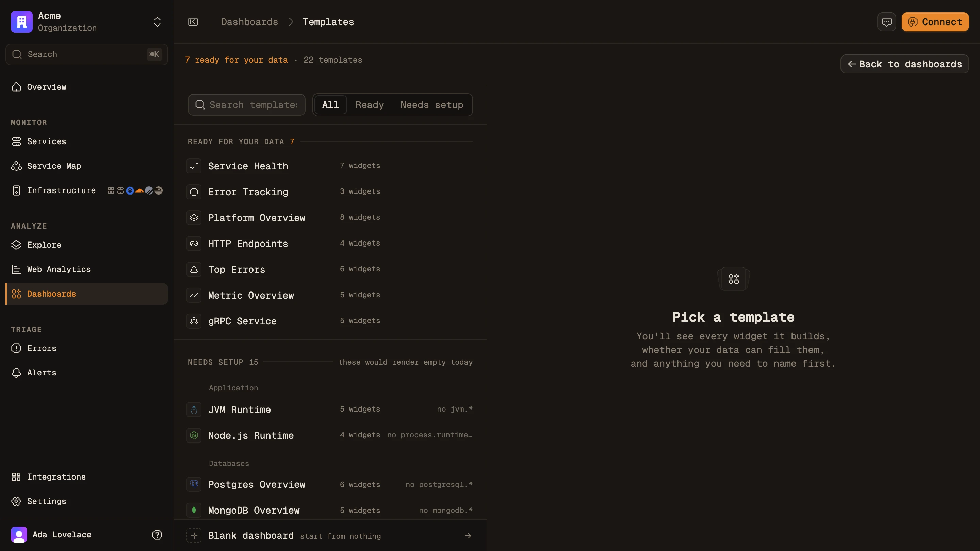Open the feedback chat icon
Viewport: 980px width, 551px height.
click(887, 22)
